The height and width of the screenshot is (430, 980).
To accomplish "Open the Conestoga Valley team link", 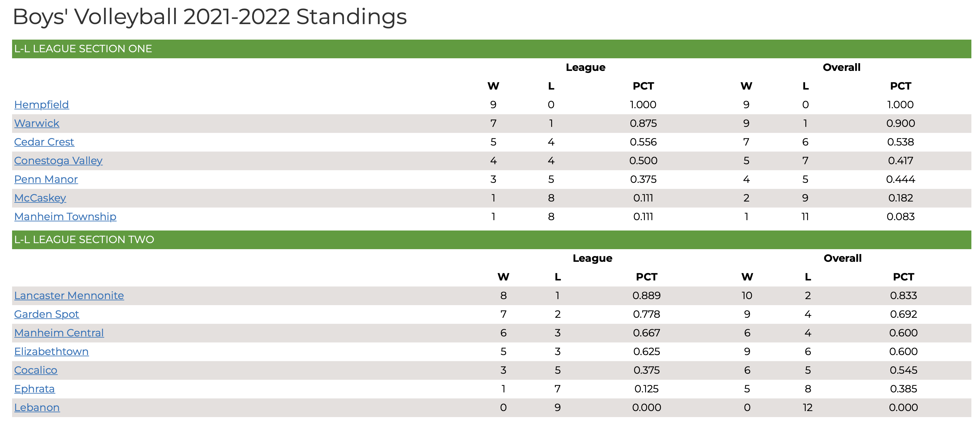I will pos(58,160).
